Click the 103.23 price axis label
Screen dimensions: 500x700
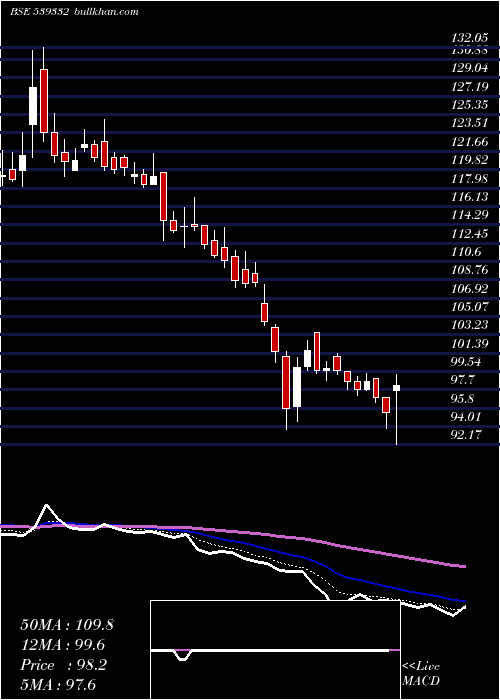[469, 325]
